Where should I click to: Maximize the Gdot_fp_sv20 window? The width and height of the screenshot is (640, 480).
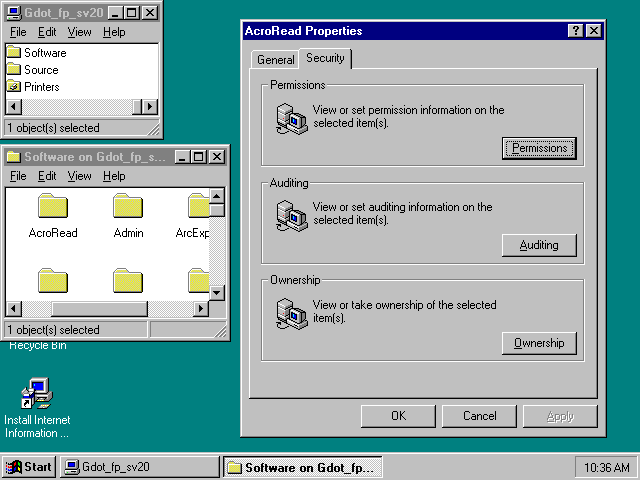tap(132, 13)
